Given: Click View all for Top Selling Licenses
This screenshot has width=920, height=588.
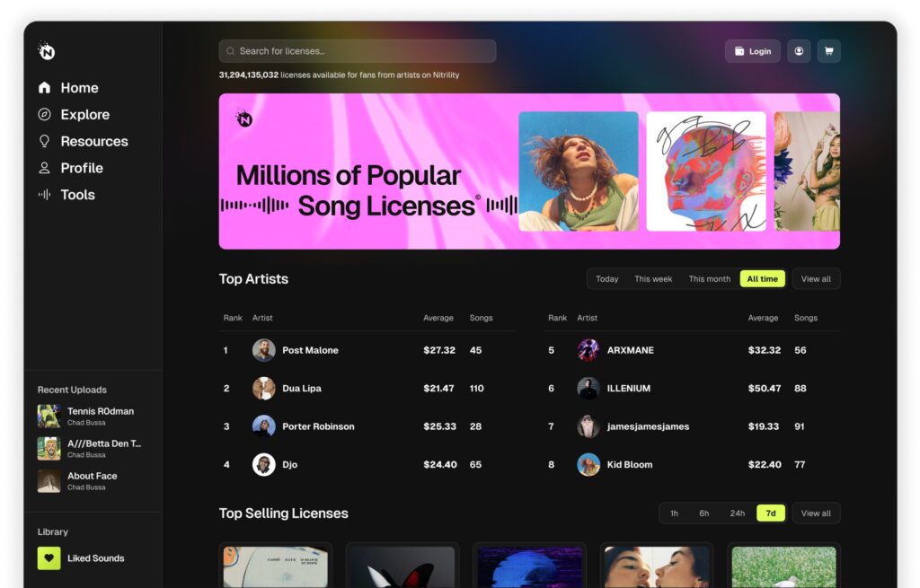Looking at the screenshot, I should point(816,513).
